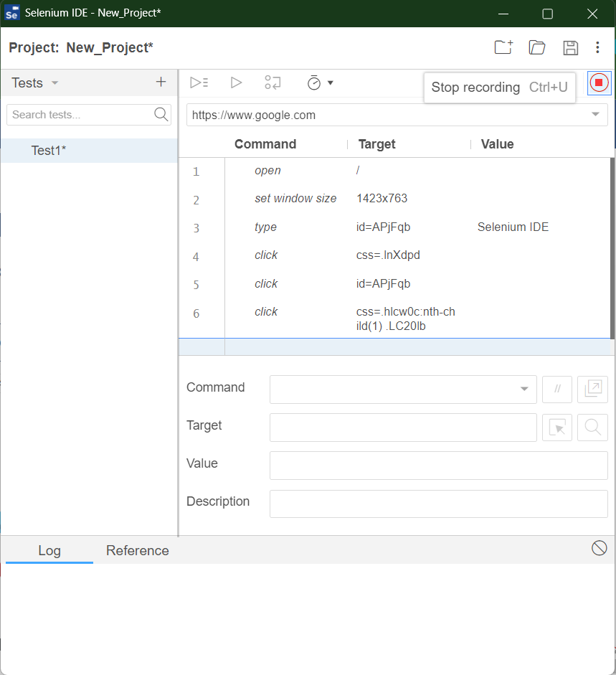Create a new project

tap(503, 47)
